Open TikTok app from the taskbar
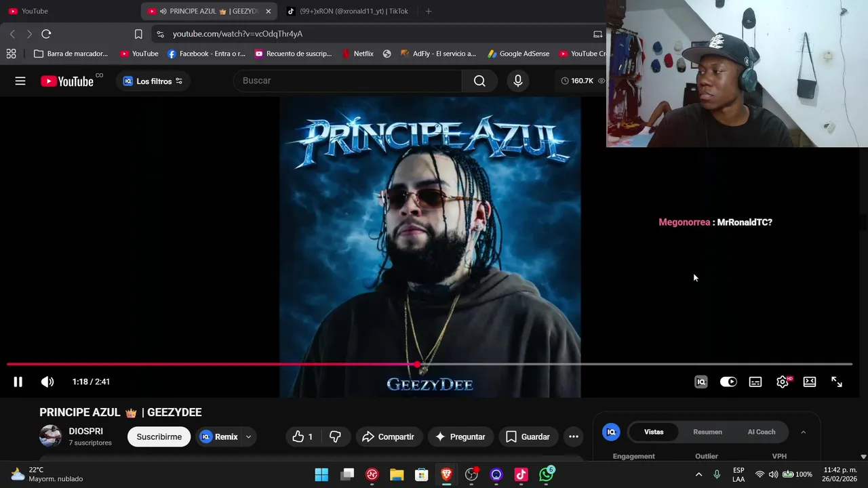The height and width of the screenshot is (488, 868). 521,474
